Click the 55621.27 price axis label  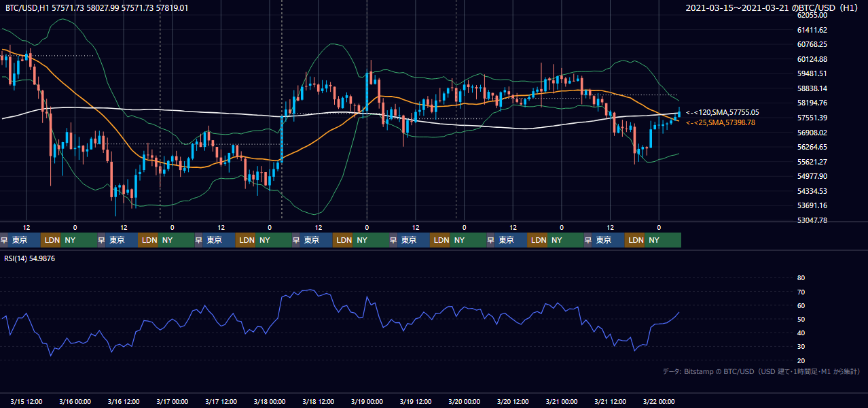click(x=812, y=162)
